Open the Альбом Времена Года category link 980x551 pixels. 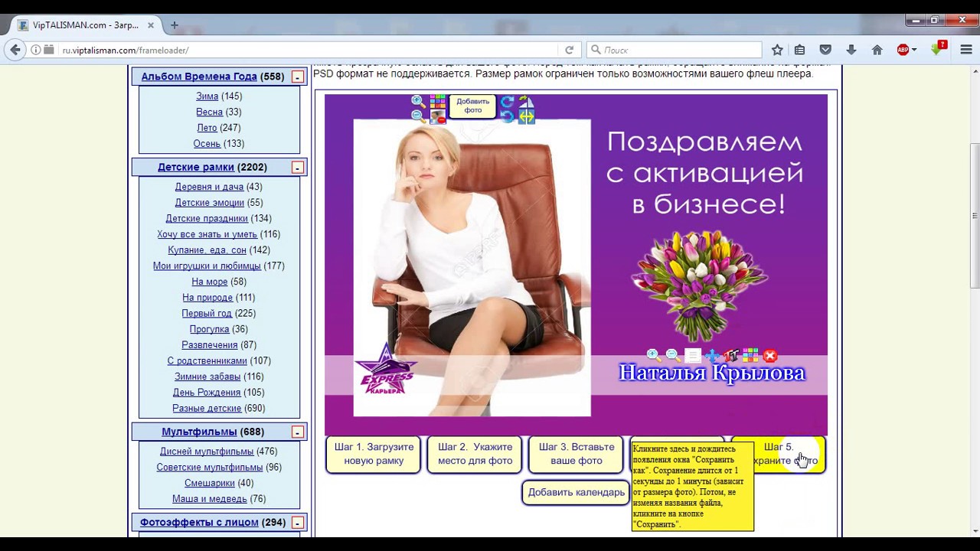pos(199,77)
